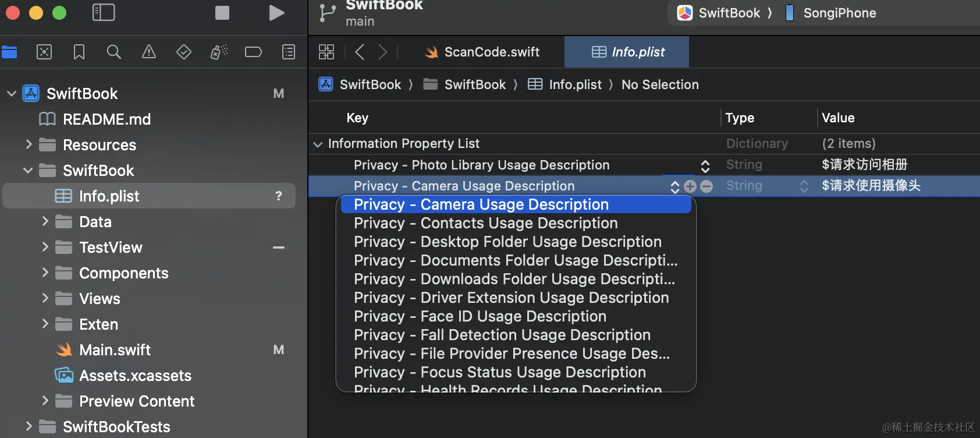The height and width of the screenshot is (438, 980).
Task: Expand the Views folder
Action: pyautogui.click(x=45, y=298)
